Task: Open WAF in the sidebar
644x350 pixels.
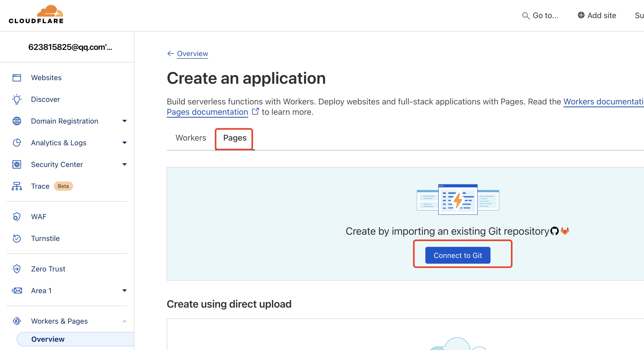Action: click(x=39, y=217)
